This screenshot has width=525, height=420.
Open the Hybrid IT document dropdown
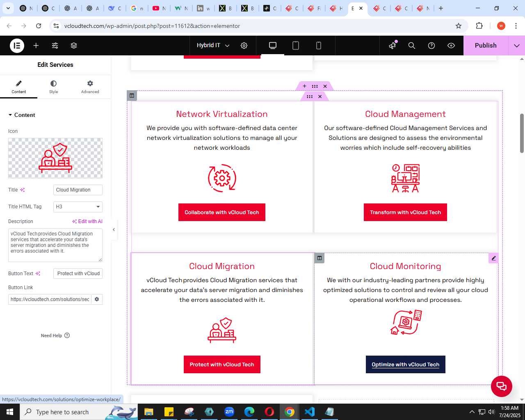click(213, 46)
